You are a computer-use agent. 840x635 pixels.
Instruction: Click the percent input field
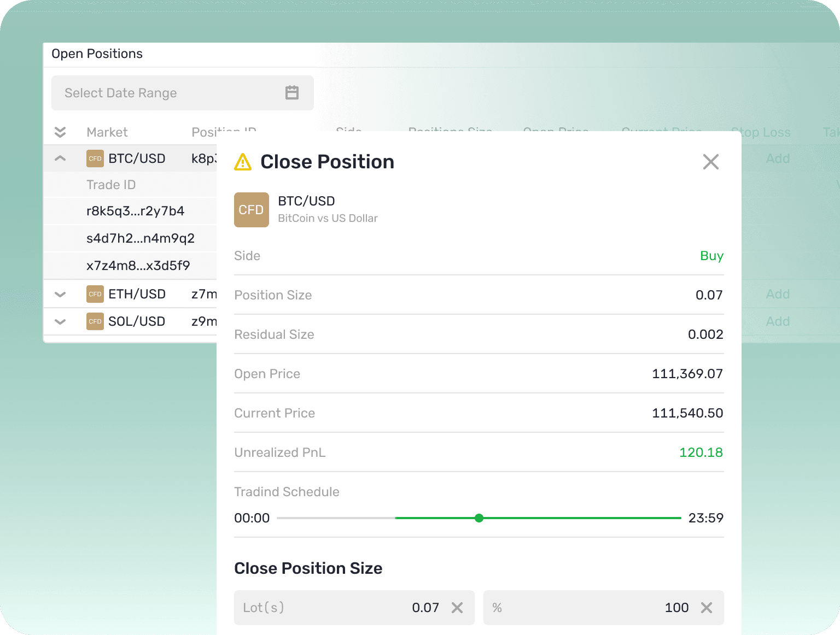(x=604, y=608)
